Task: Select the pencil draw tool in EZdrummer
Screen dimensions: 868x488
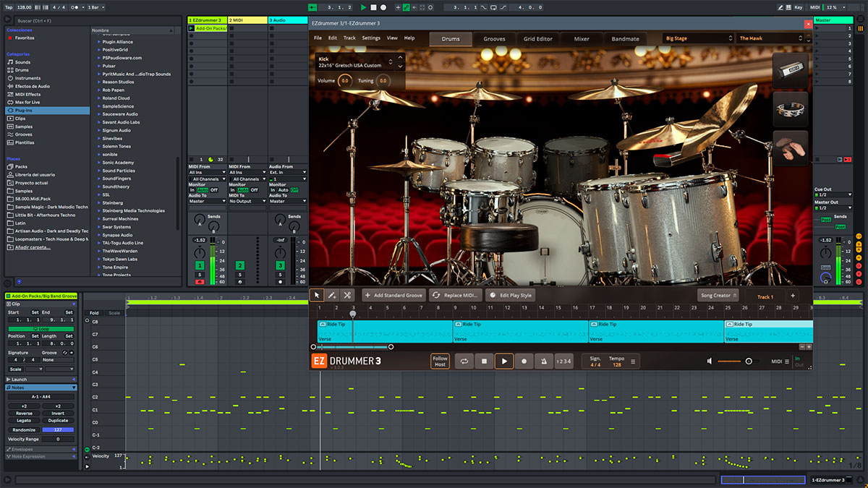Action: click(332, 295)
